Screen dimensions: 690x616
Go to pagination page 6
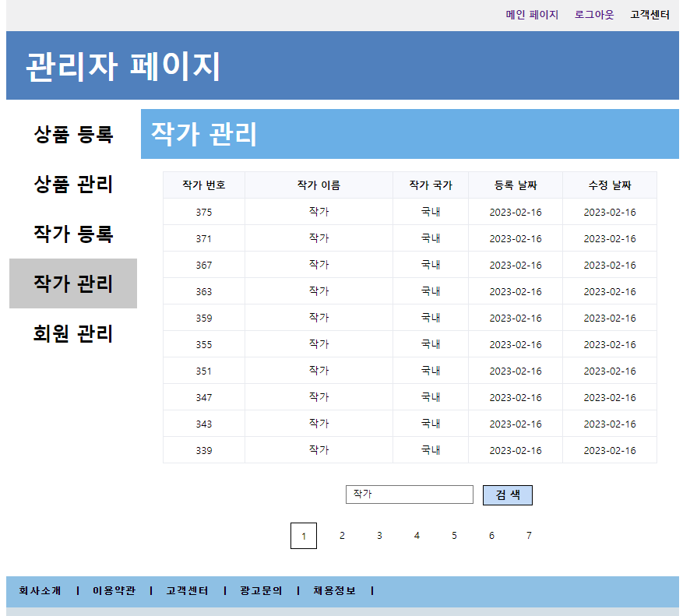[491, 536]
